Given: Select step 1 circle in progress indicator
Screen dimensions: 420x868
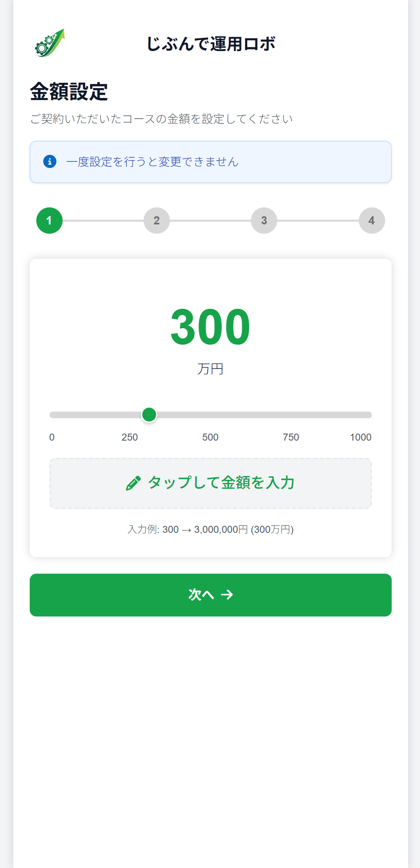Looking at the screenshot, I should point(49,221).
